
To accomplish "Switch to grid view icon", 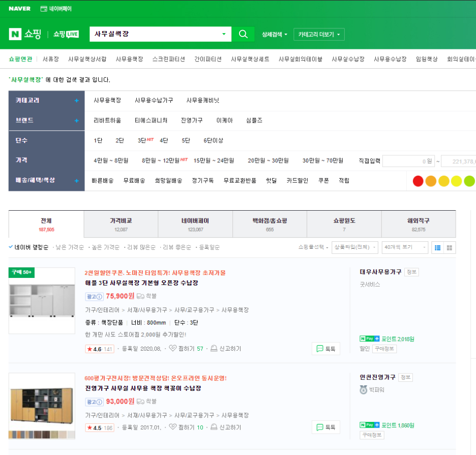I will (450, 247).
